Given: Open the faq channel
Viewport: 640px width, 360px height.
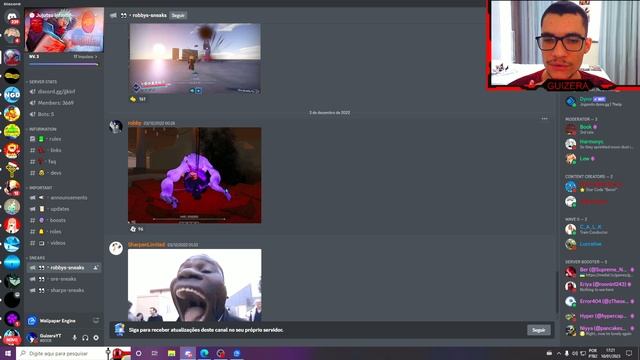Looking at the screenshot, I should pyautogui.click(x=64, y=162).
